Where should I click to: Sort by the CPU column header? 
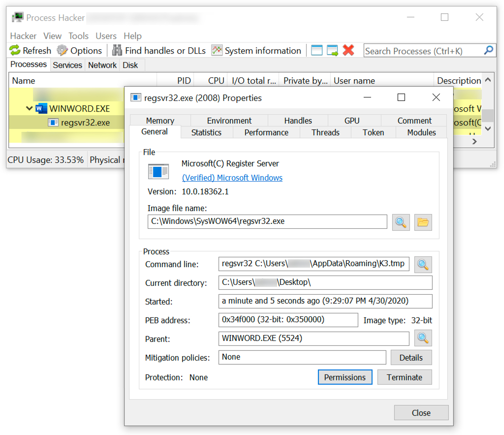(211, 81)
